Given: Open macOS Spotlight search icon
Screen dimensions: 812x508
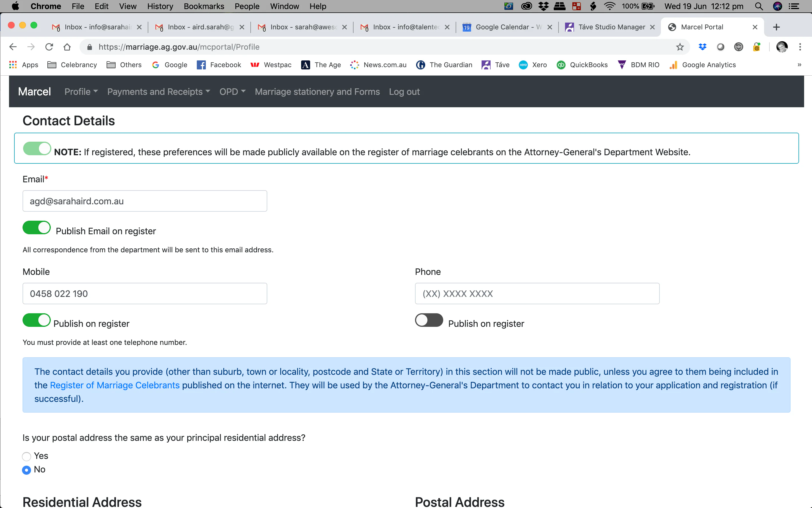Looking at the screenshot, I should (x=759, y=6).
